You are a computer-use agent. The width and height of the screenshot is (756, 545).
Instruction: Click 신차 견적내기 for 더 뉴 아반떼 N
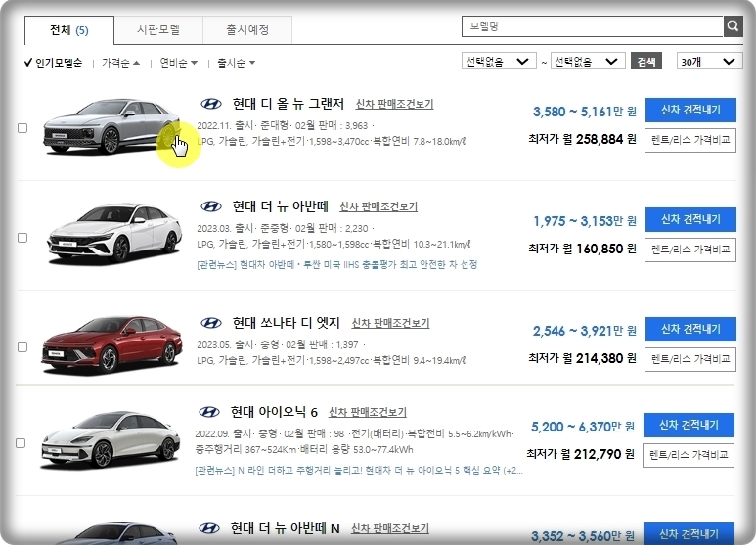click(689, 533)
